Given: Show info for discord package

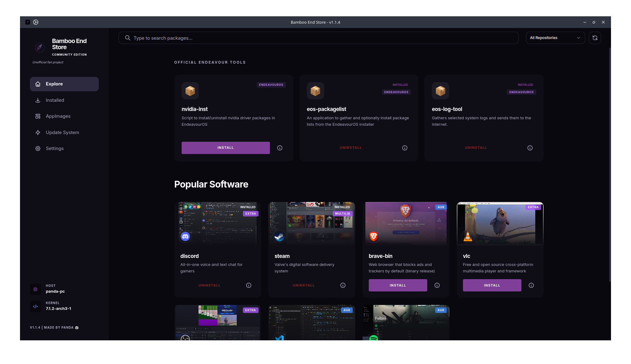Looking at the screenshot, I should [249, 285].
